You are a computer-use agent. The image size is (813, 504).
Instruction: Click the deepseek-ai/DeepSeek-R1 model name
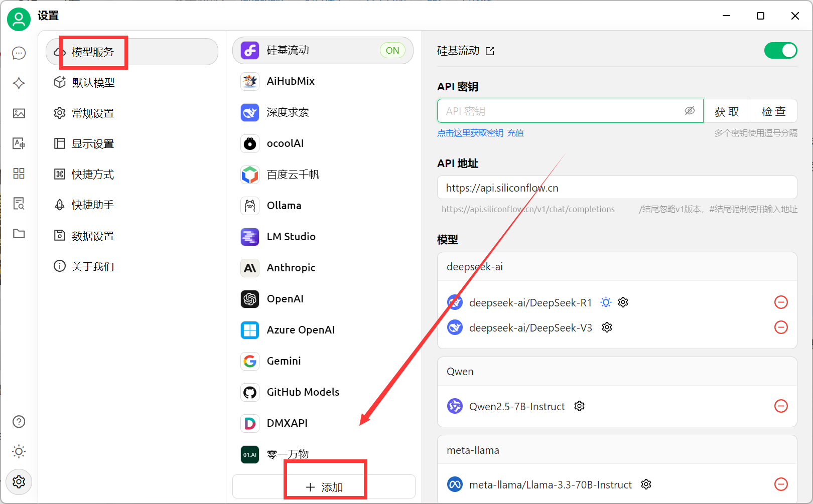pos(530,303)
